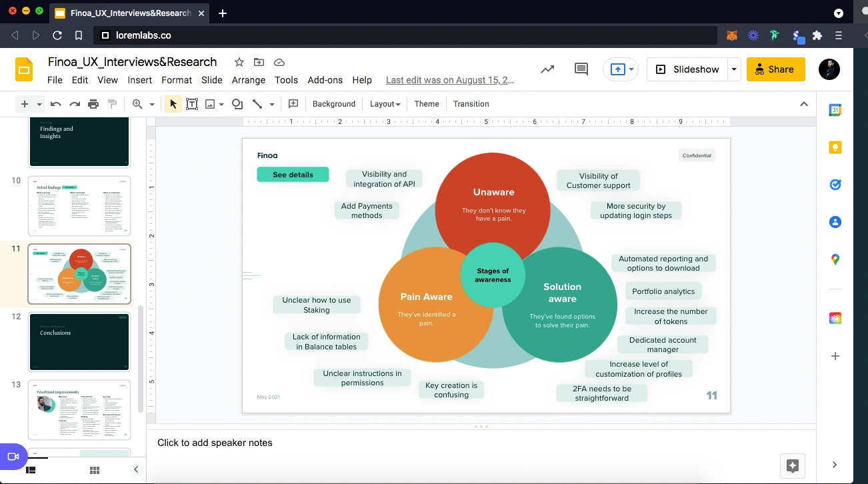Image resolution: width=868 pixels, height=484 pixels.
Task: Open Adobe Creative Cloud add-on
Action: coord(835,319)
